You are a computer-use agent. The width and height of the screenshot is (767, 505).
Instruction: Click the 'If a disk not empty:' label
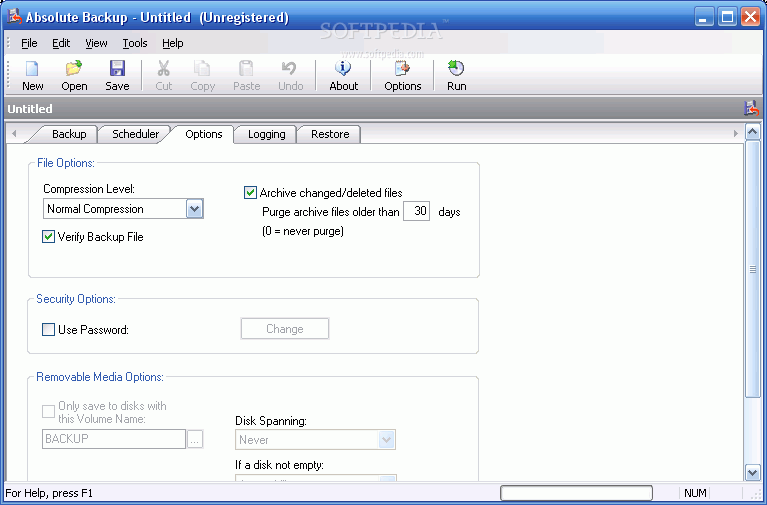click(x=279, y=465)
